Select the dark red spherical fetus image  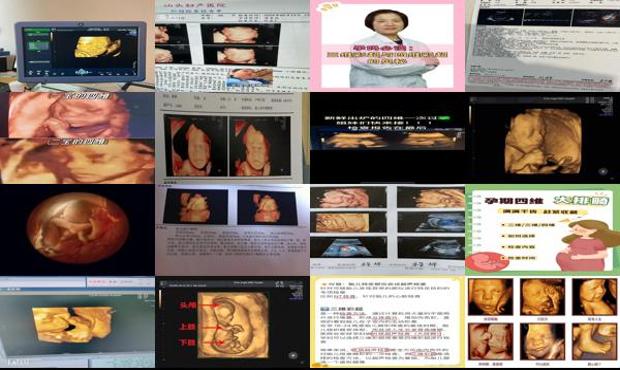[x=77, y=230]
